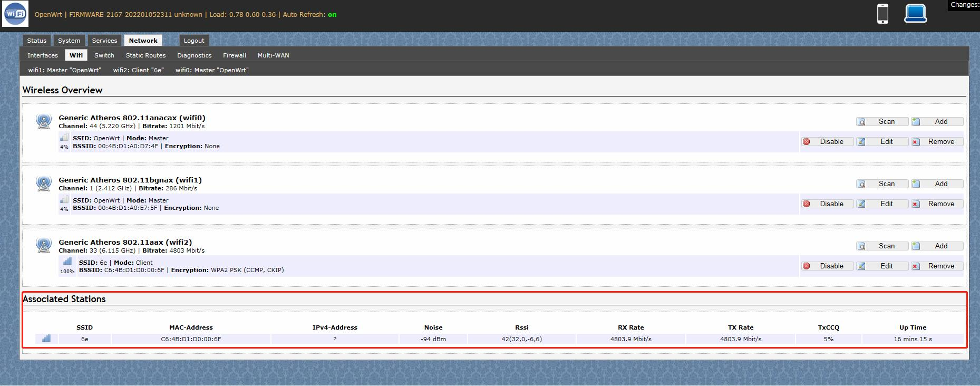This screenshot has height=386, width=980.
Task: Remove the wifi0 OpenWrt network
Action: [x=937, y=142]
